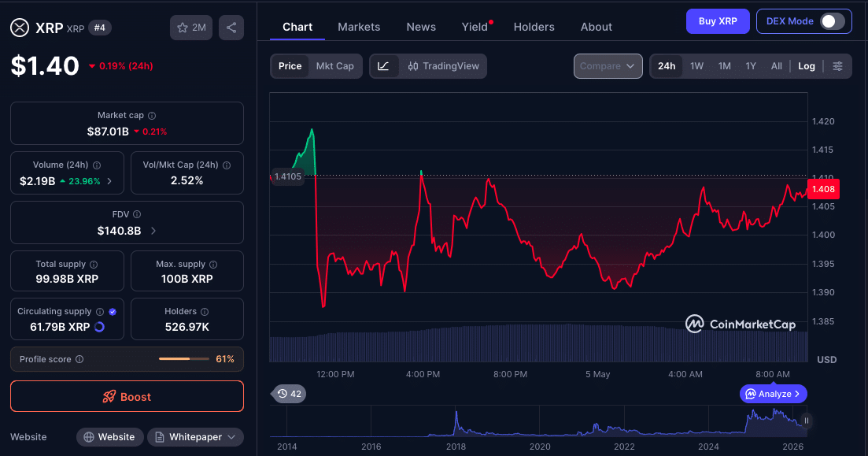The image size is (868, 456).
Task: Show info for Market cap
Action: tap(152, 116)
